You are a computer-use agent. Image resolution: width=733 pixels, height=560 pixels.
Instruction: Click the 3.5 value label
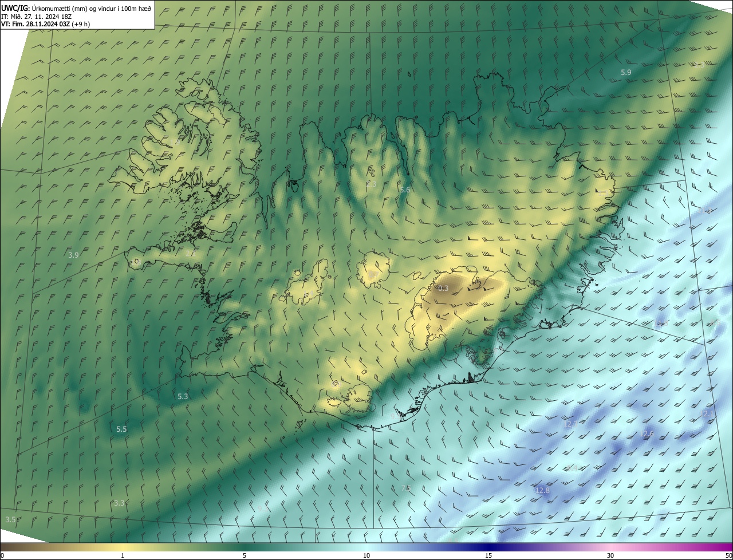10,519
